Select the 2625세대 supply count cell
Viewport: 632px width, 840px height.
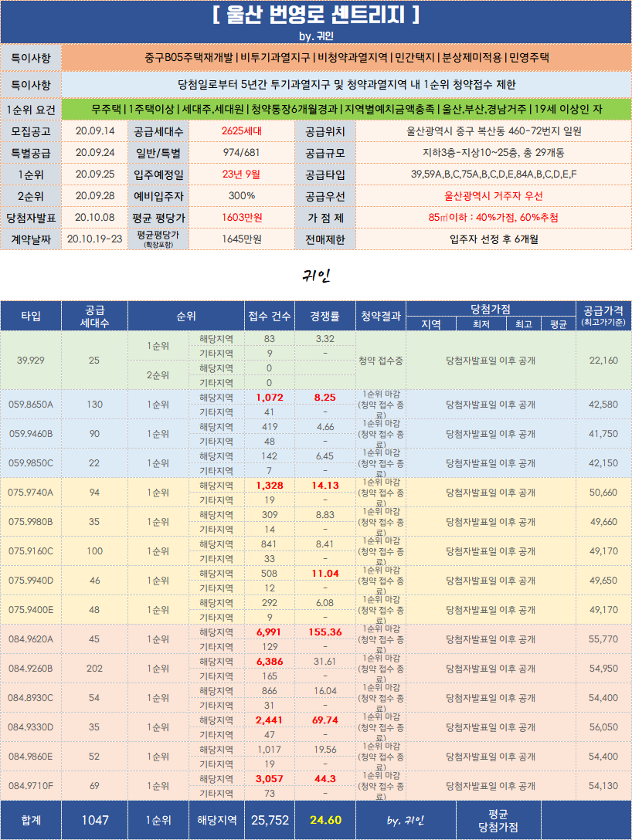pyautogui.click(x=242, y=131)
